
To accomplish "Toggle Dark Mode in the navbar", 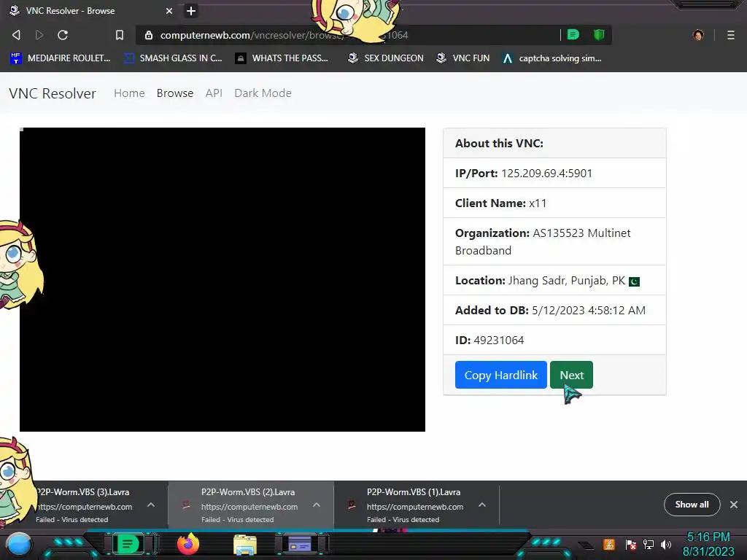I will 263,93.
